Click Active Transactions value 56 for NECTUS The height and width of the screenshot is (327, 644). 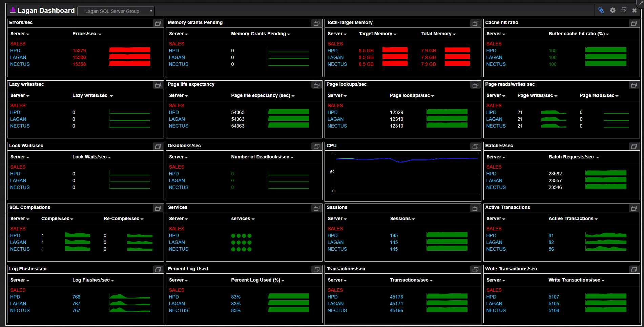551,249
